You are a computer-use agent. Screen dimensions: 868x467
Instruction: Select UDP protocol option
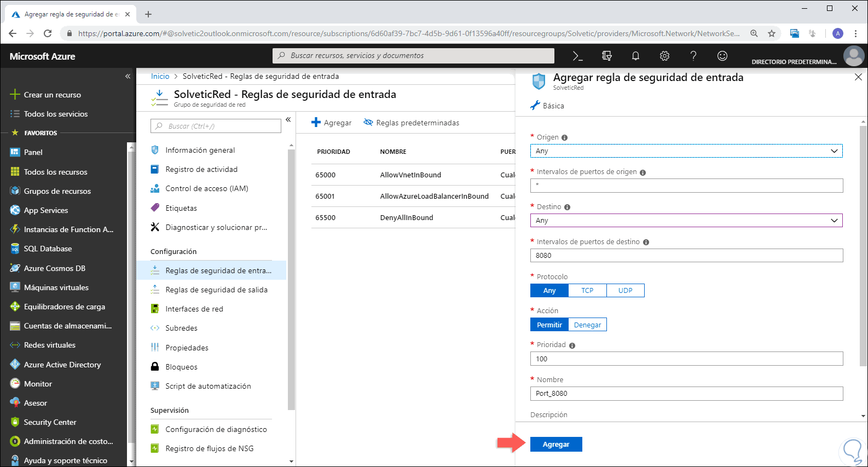tap(625, 291)
